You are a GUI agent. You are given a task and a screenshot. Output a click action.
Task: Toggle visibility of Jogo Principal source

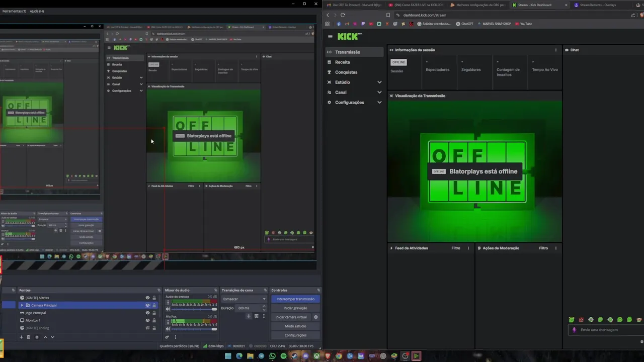tap(147, 313)
